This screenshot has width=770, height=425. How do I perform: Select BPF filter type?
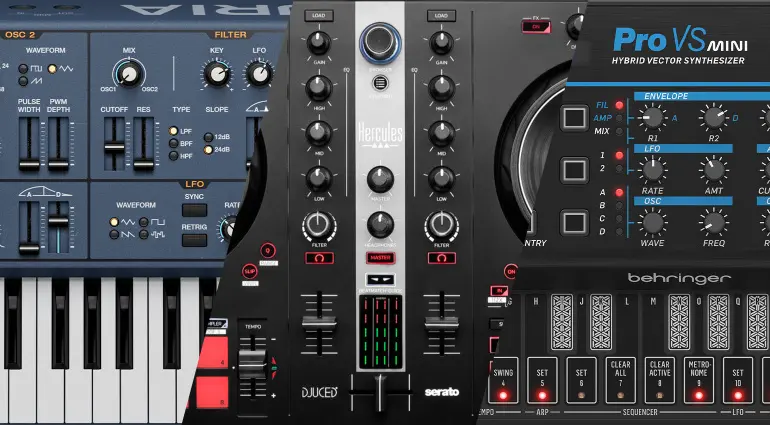[173, 143]
